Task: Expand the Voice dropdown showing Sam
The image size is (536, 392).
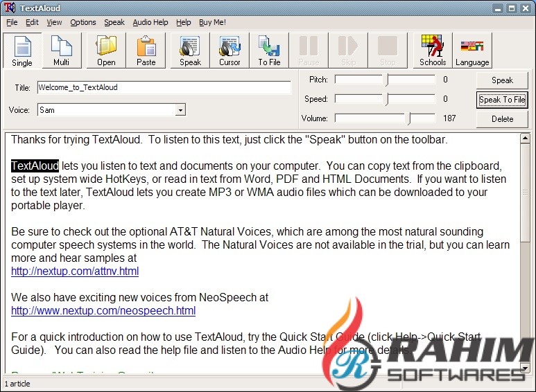Action: coord(180,110)
